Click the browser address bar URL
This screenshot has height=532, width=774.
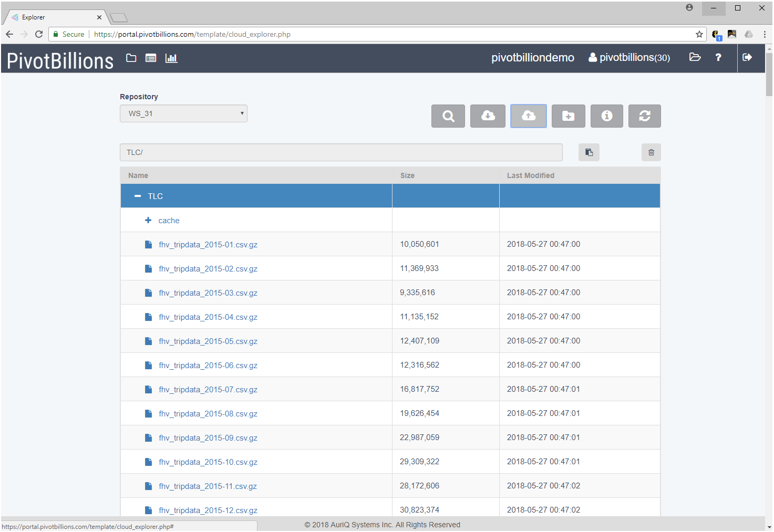pyautogui.click(x=192, y=34)
